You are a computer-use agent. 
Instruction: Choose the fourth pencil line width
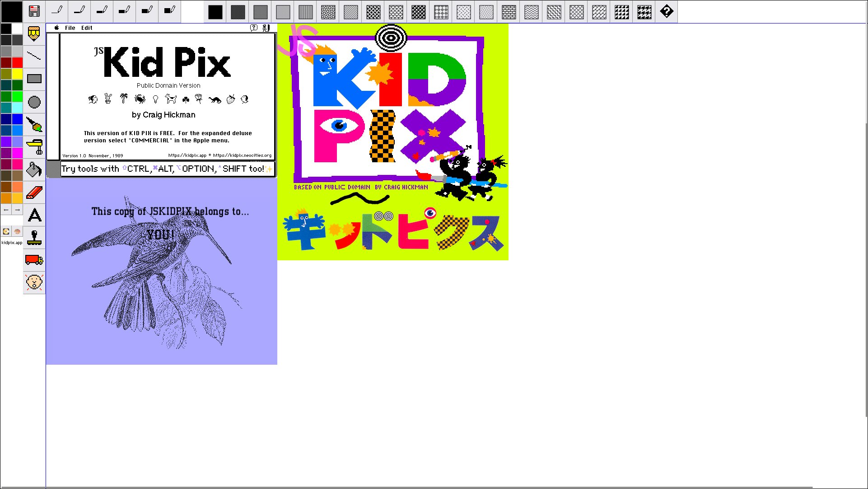click(x=125, y=11)
